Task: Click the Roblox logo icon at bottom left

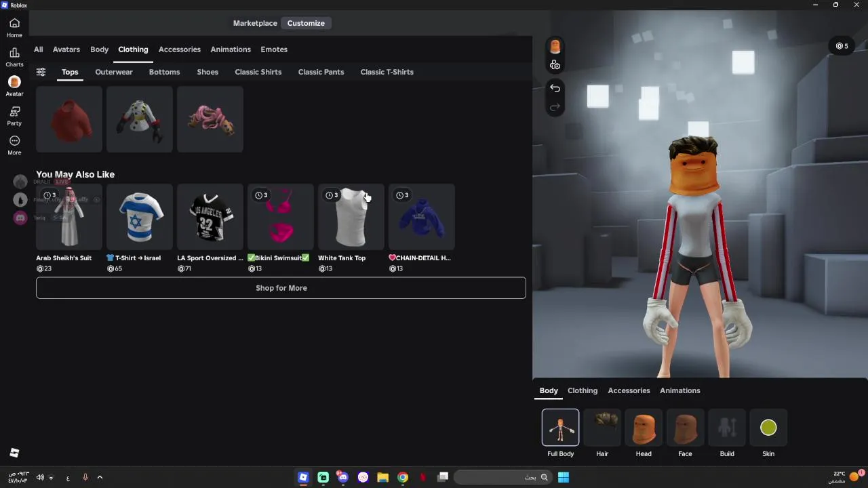Action: (14, 453)
